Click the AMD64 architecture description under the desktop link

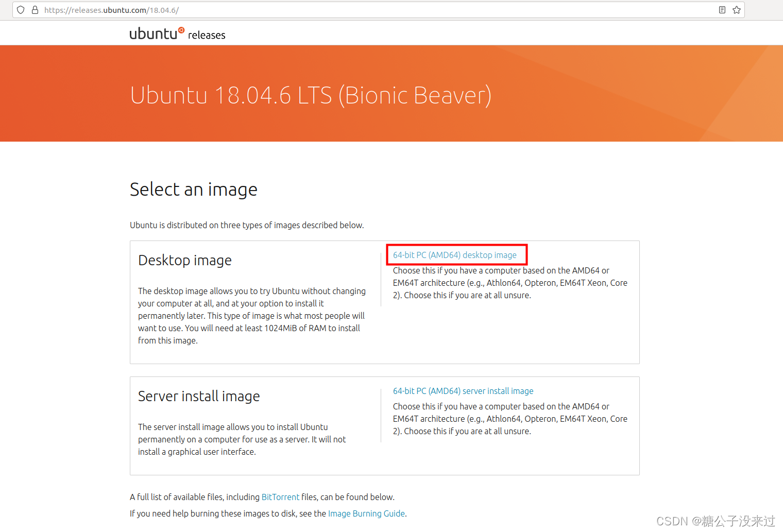click(509, 283)
